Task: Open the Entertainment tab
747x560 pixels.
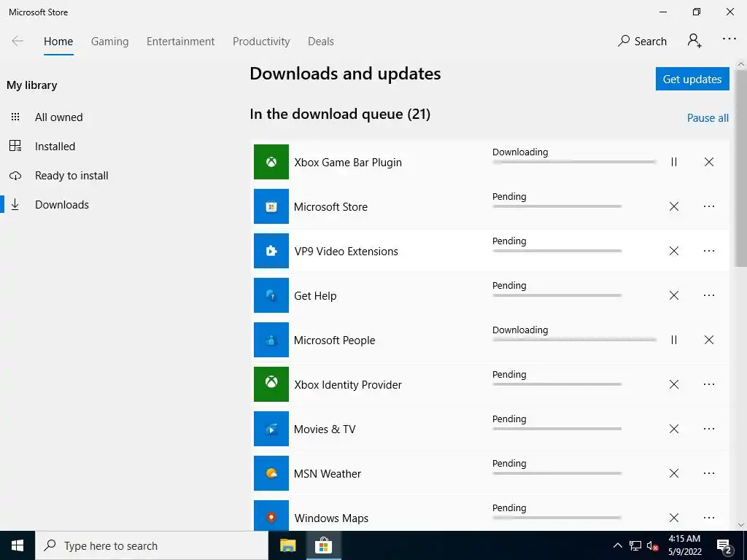Action: (181, 42)
